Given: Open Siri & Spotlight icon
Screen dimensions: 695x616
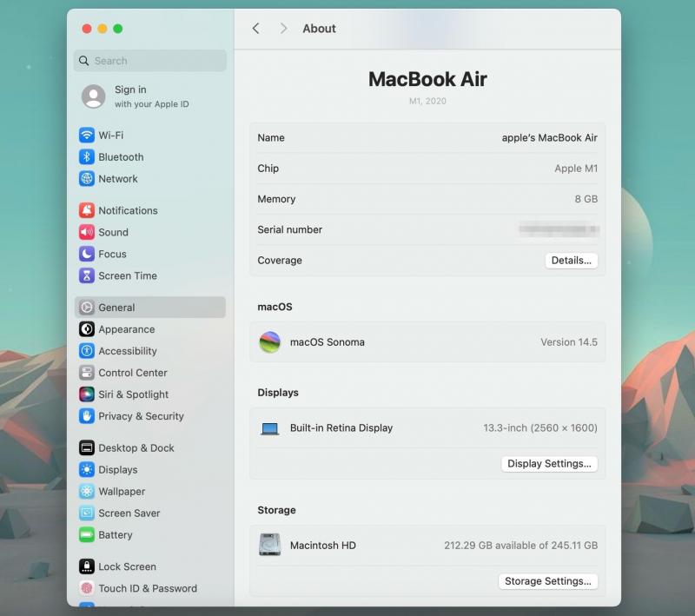Looking at the screenshot, I should pyautogui.click(x=87, y=394).
